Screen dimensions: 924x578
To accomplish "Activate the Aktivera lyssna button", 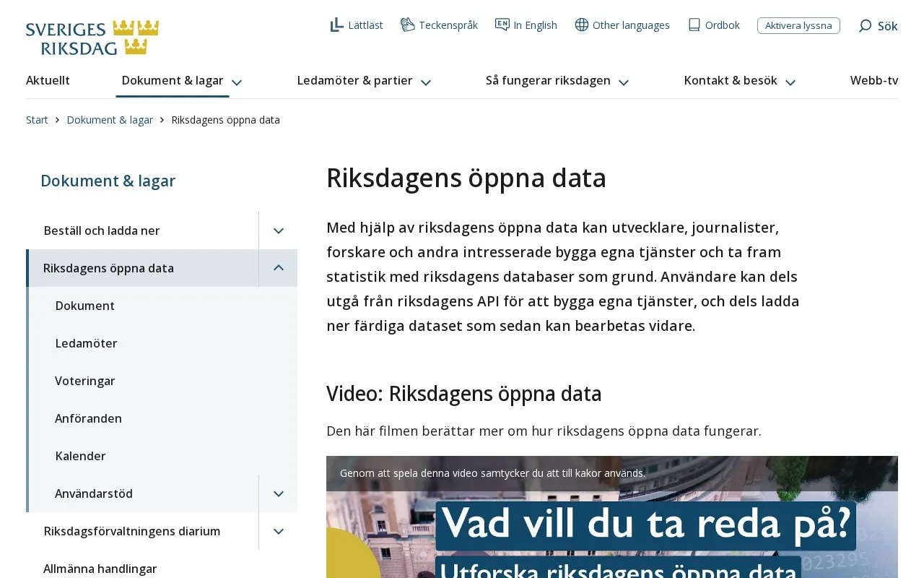I will 798,25.
